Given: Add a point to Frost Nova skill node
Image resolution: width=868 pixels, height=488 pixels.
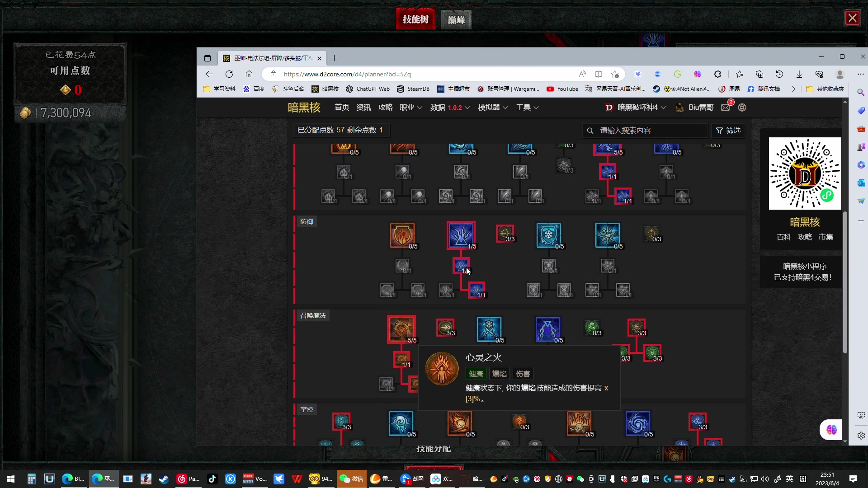Looking at the screenshot, I should pyautogui.click(x=607, y=235).
